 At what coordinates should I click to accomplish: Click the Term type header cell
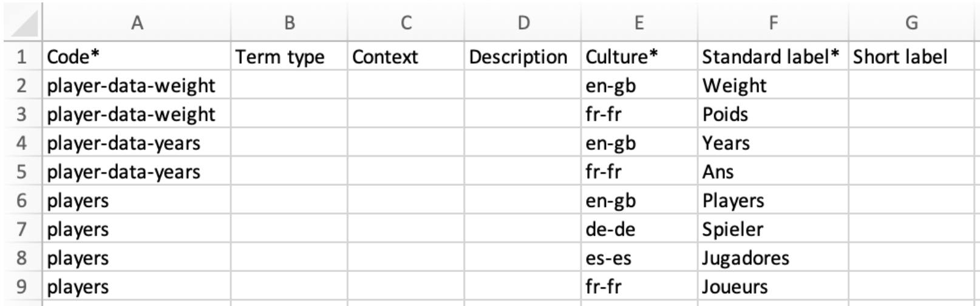[x=289, y=56]
